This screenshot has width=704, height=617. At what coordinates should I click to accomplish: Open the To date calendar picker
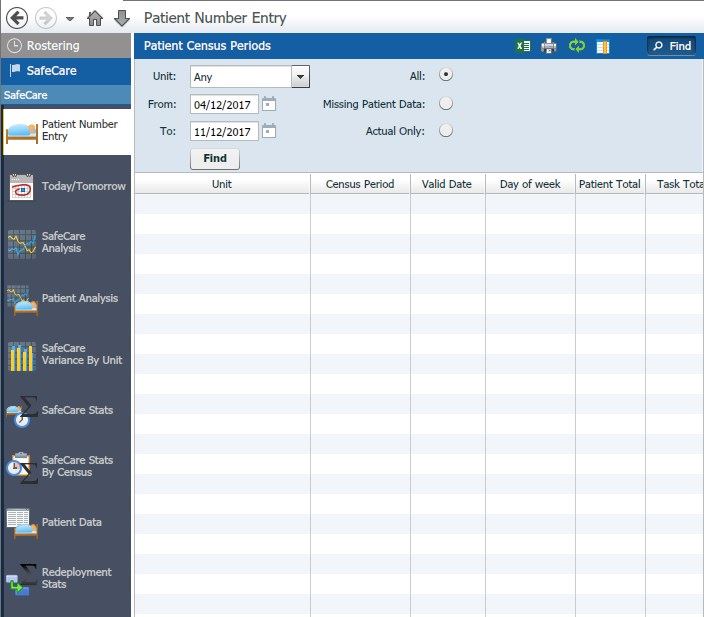point(269,131)
